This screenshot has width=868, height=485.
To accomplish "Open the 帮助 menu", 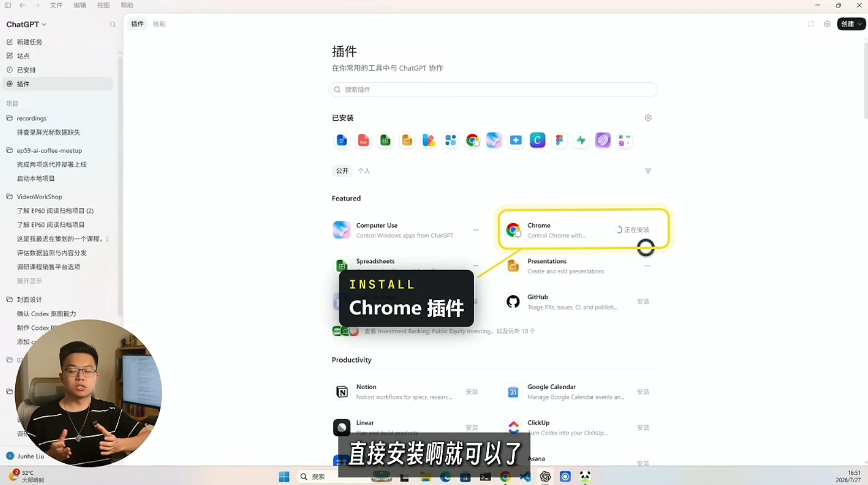I will pos(127,5).
